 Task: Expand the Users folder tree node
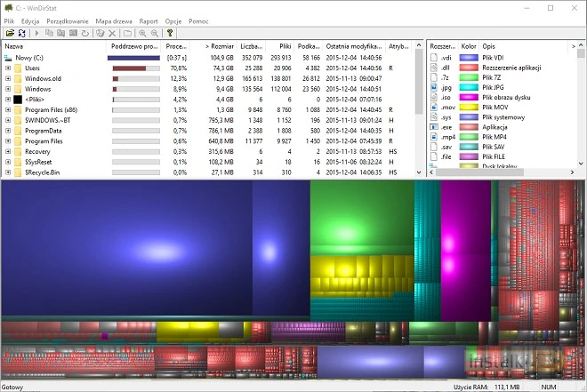click(x=8, y=68)
